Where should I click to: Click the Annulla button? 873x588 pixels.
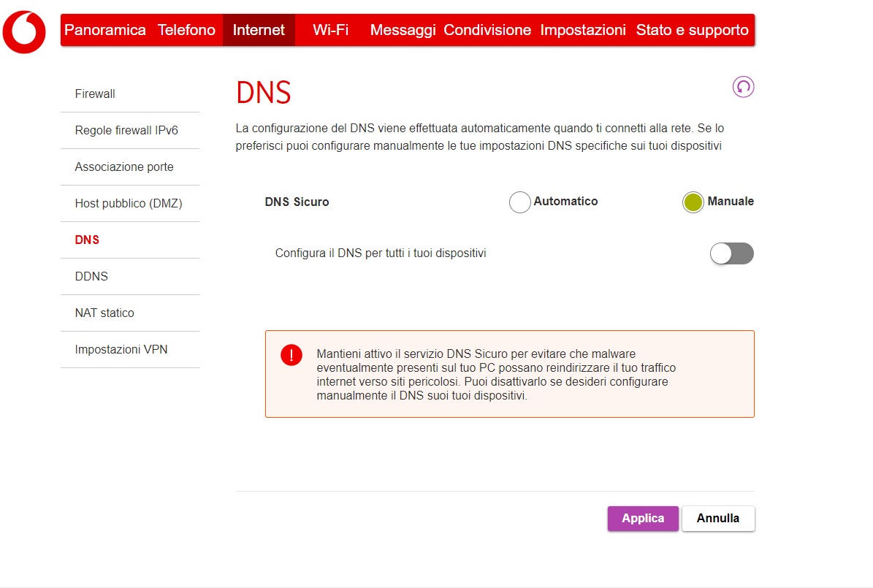pyautogui.click(x=718, y=519)
